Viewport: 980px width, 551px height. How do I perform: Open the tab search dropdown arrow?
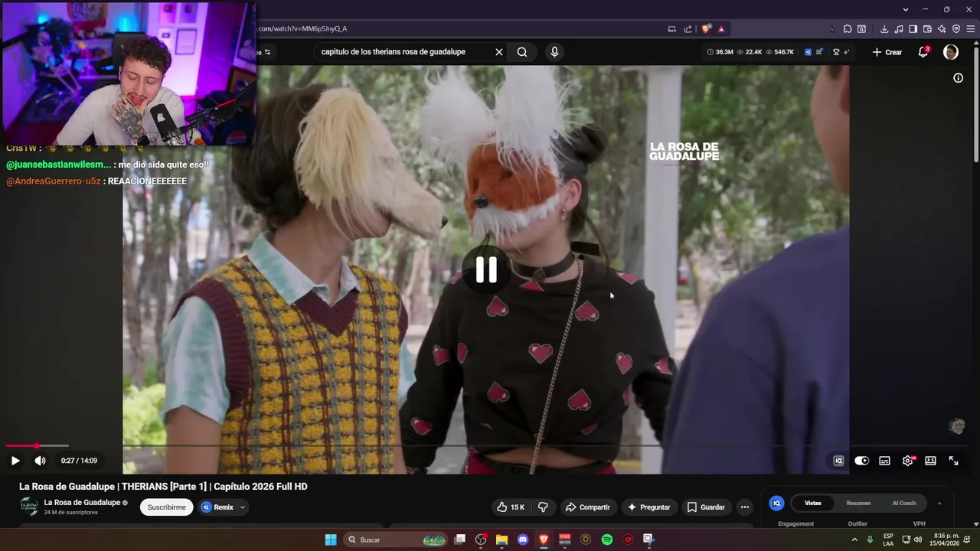tap(906, 9)
